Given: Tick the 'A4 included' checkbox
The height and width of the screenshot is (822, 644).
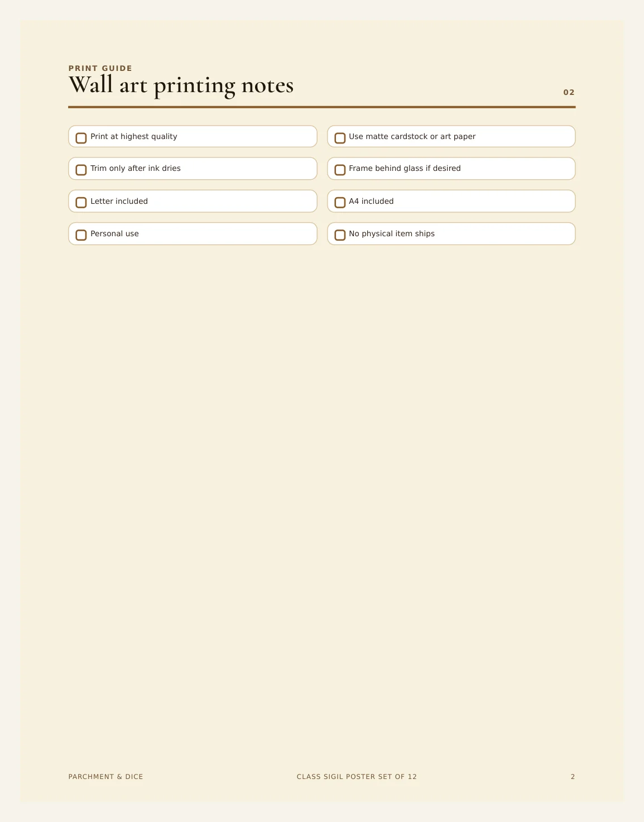Looking at the screenshot, I should click(x=340, y=202).
